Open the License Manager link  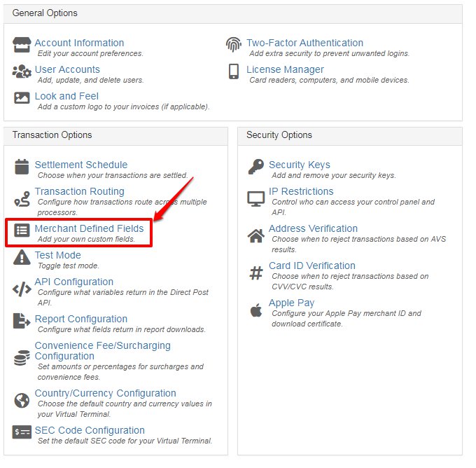[x=285, y=69]
